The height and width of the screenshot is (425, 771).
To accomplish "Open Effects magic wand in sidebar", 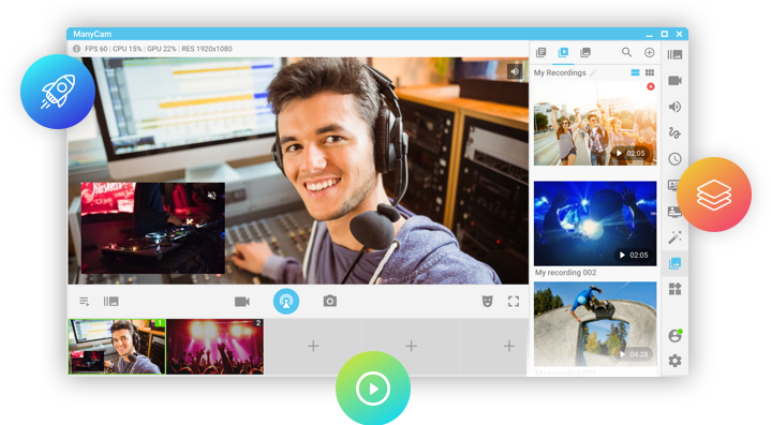I will click(675, 238).
